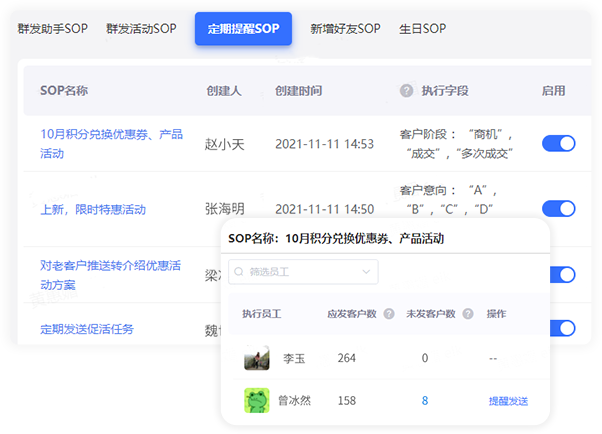Click the search icon in 筛选员工 box

(240, 271)
